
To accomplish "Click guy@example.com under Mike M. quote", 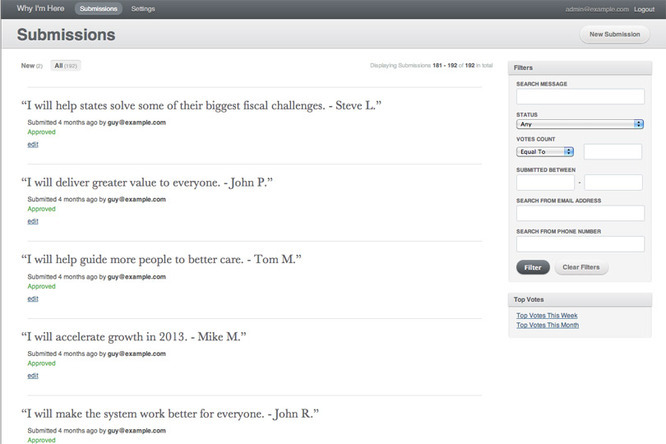I will 136,354.
